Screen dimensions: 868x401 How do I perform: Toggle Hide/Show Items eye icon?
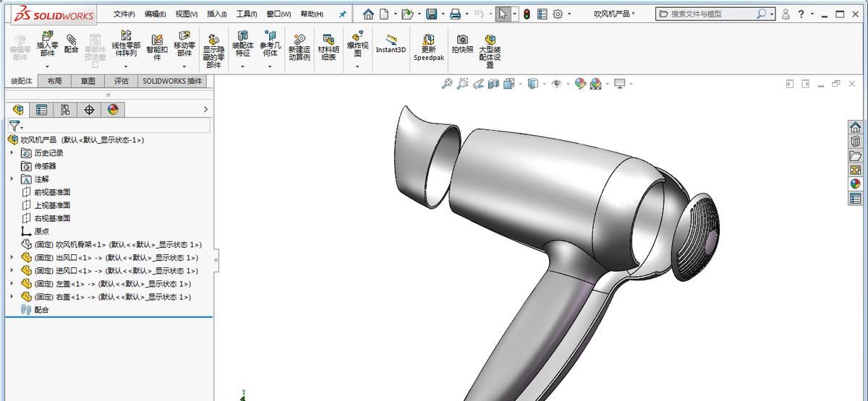tap(556, 84)
